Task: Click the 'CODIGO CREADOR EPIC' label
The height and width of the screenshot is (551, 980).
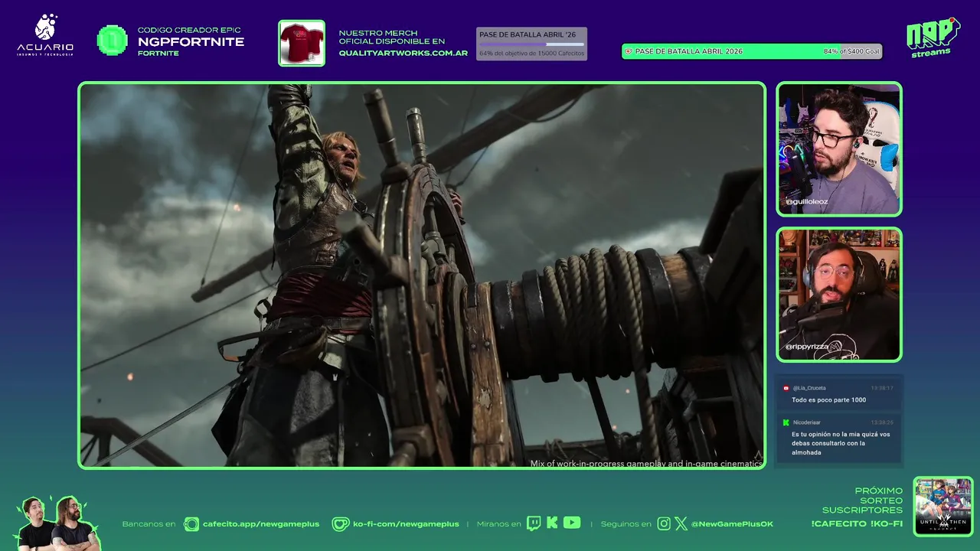Action: click(x=189, y=30)
